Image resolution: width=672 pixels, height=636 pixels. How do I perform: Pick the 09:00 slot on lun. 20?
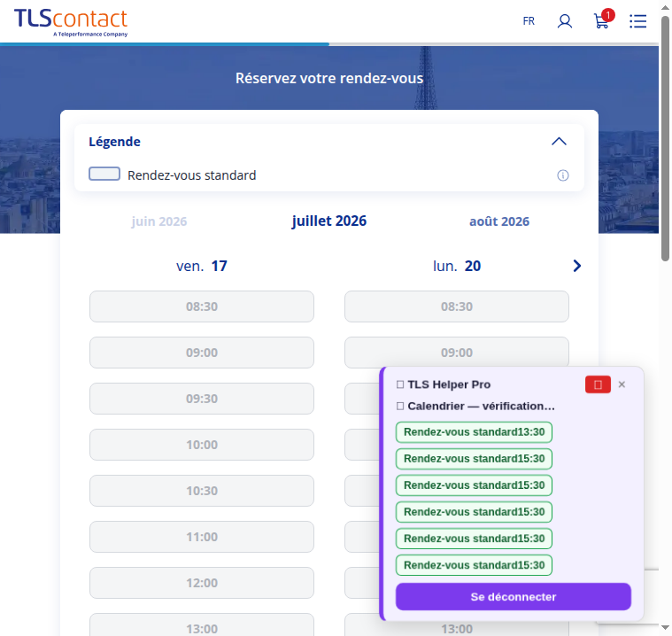457,353
